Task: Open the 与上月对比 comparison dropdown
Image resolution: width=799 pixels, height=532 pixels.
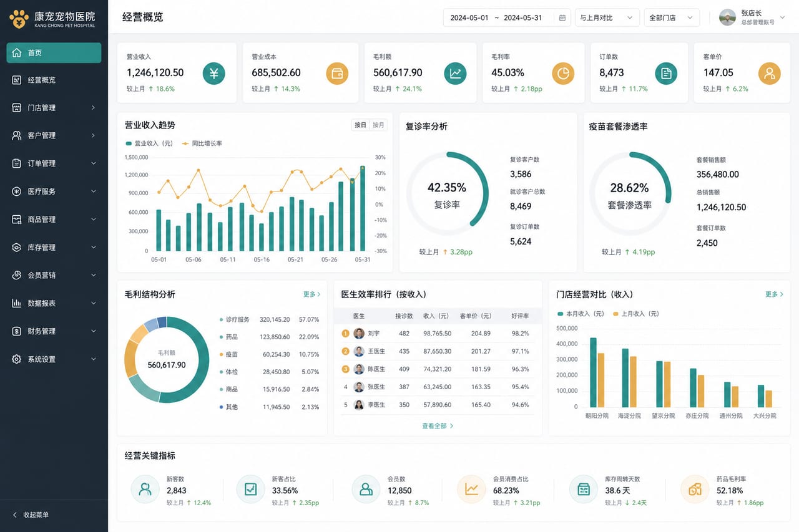Action: [x=607, y=17]
